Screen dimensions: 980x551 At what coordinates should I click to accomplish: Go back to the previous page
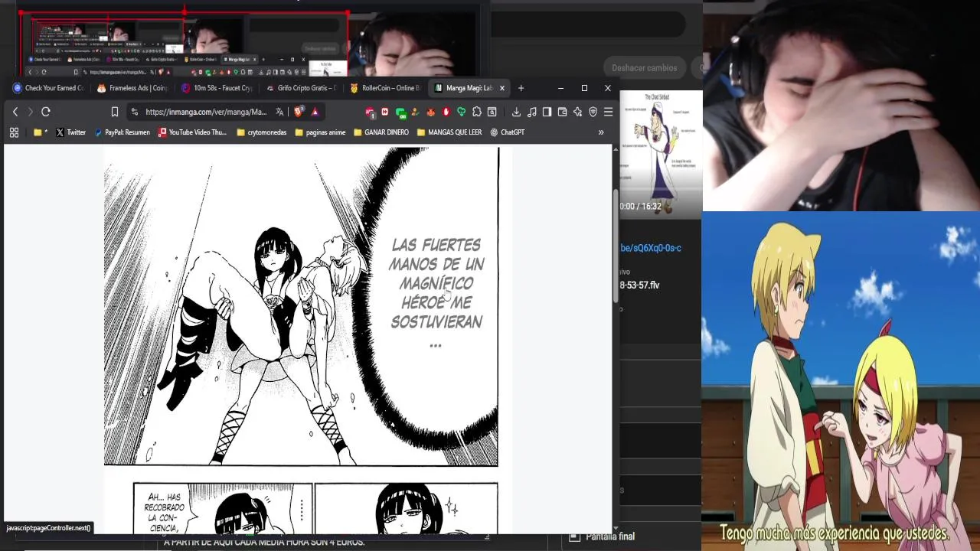click(x=15, y=112)
